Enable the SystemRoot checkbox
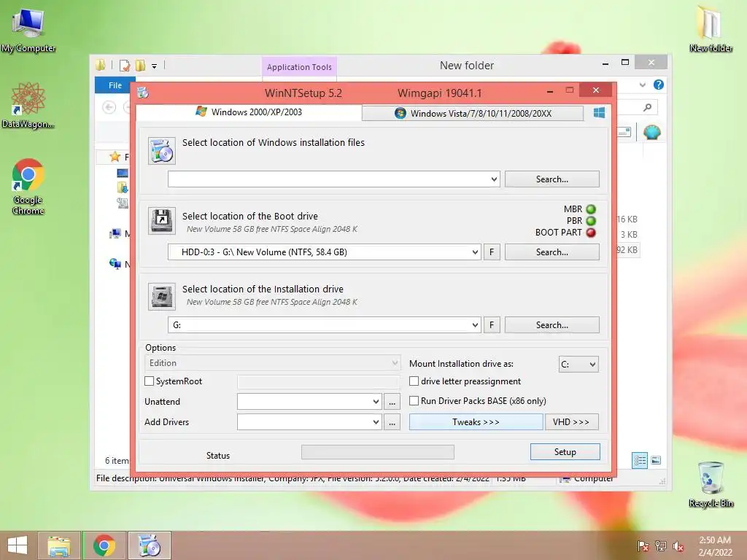The width and height of the screenshot is (747, 560). pos(149,381)
